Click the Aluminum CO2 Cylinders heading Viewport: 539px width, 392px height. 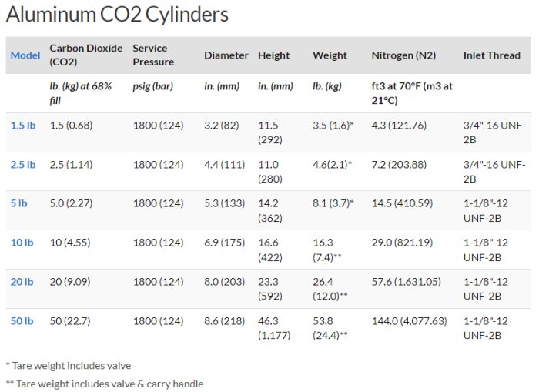(117, 15)
